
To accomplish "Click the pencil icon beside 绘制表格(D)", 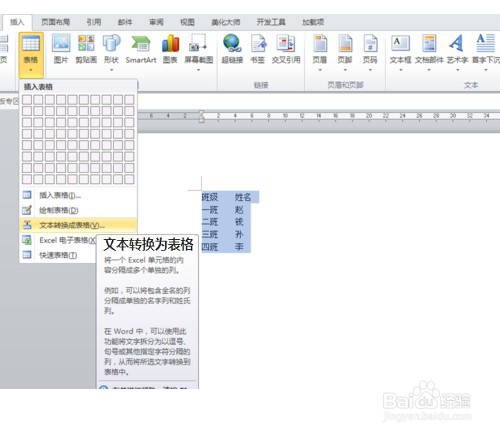I will click(x=27, y=210).
